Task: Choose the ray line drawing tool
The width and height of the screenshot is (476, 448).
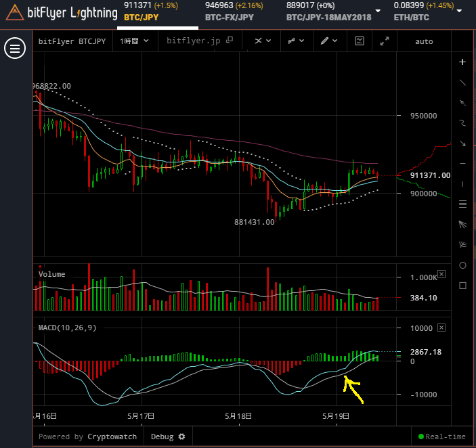Action: (462, 103)
